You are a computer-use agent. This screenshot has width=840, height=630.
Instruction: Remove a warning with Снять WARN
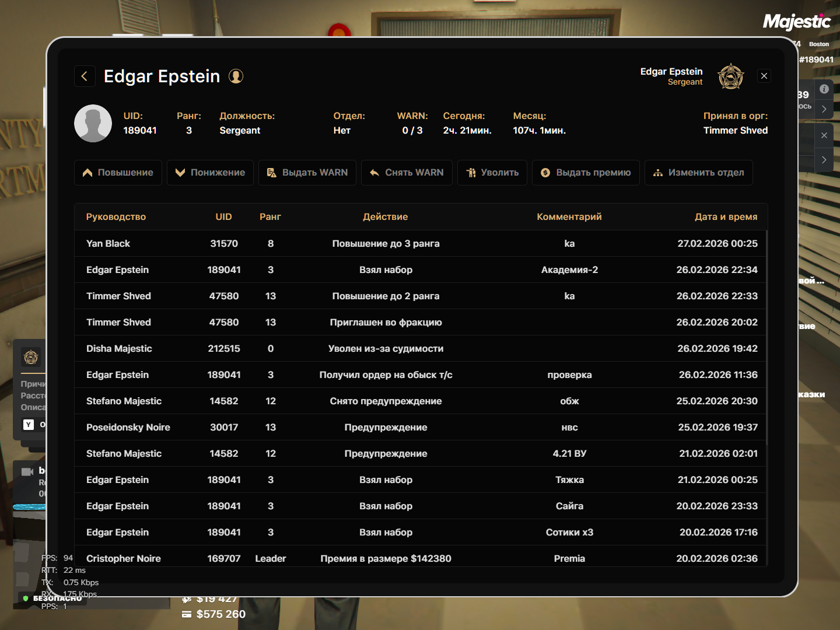click(407, 173)
